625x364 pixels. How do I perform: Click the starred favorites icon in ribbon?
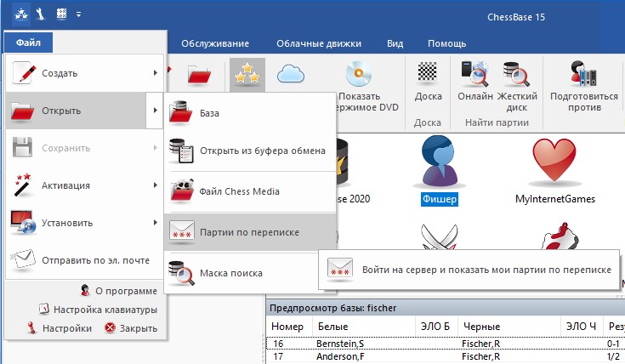pyautogui.click(x=247, y=76)
